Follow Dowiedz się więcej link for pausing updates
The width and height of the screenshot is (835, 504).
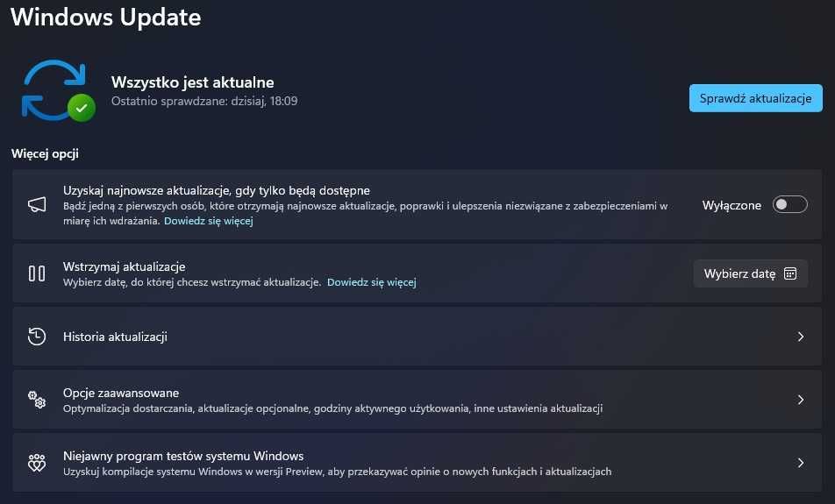tap(372, 282)
